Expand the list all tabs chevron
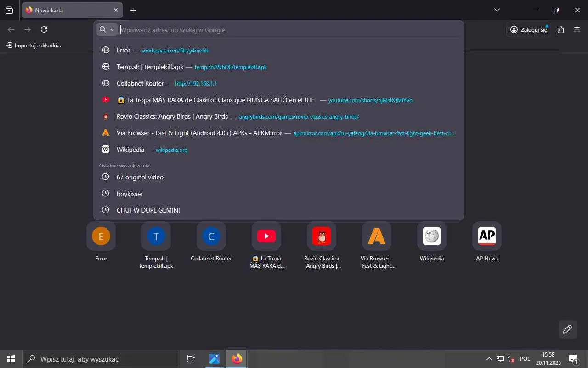This screenshot has height=368, width=588. click(497, 10)
